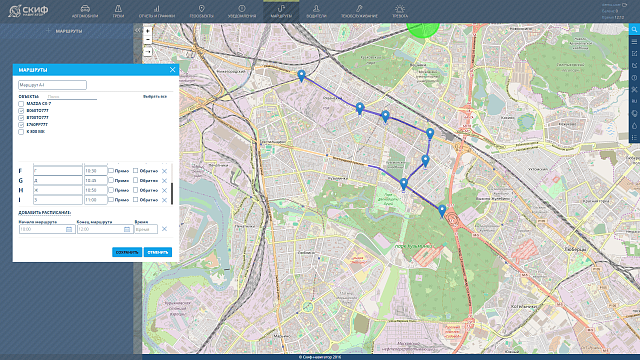640x360 pixels.
Task: Add a new route via plus icon
Action: click(x=48, y=31)
